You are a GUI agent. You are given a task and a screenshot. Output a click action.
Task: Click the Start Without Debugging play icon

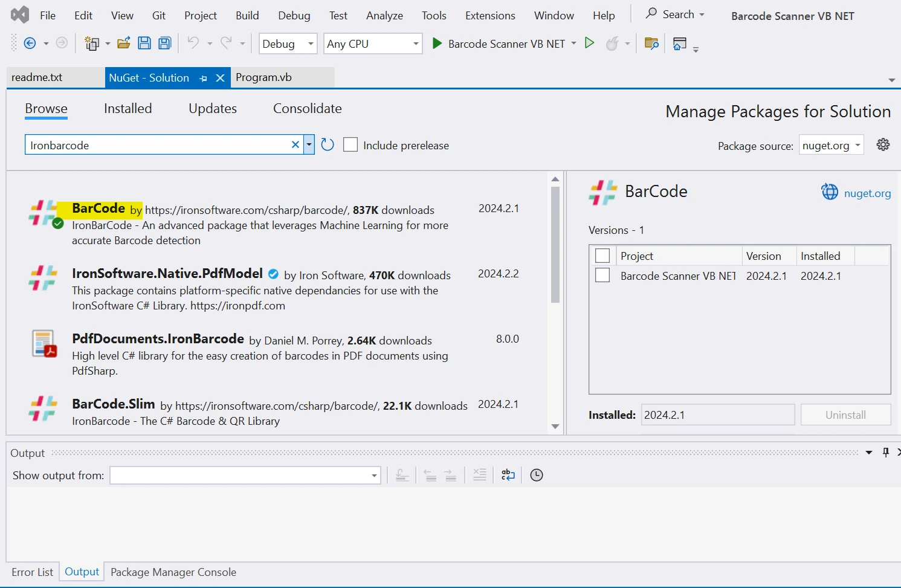[x=590, y=43]
